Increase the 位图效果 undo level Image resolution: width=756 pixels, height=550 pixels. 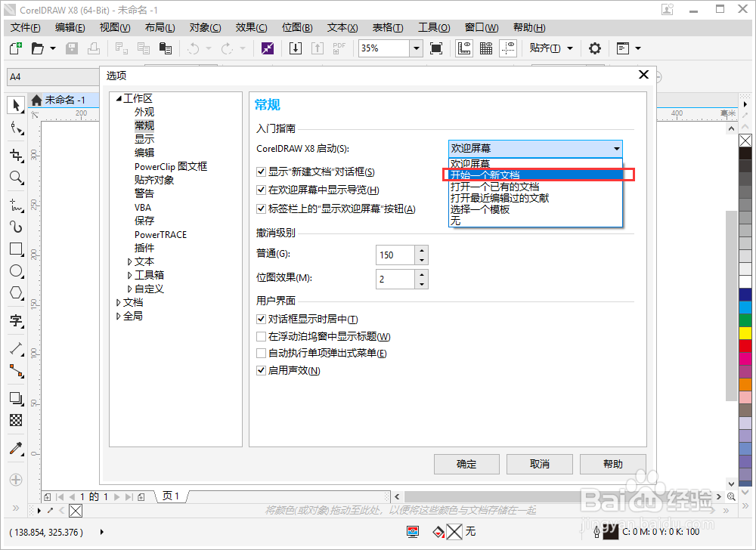pyautogui.click(x=421, y=274)
